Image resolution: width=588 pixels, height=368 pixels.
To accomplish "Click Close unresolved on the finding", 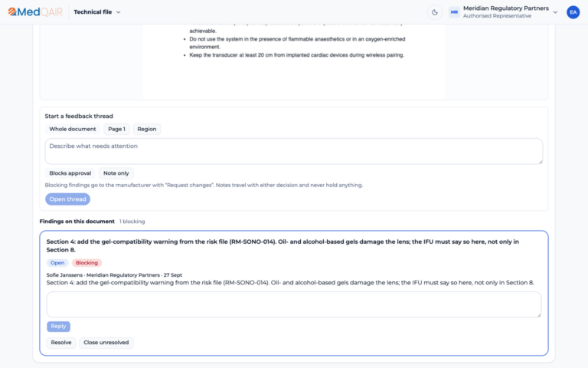I will click(106, 343).
